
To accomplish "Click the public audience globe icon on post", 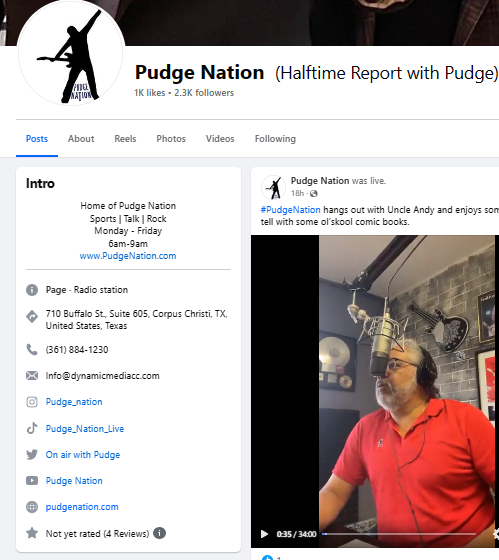I will [314, 194].
